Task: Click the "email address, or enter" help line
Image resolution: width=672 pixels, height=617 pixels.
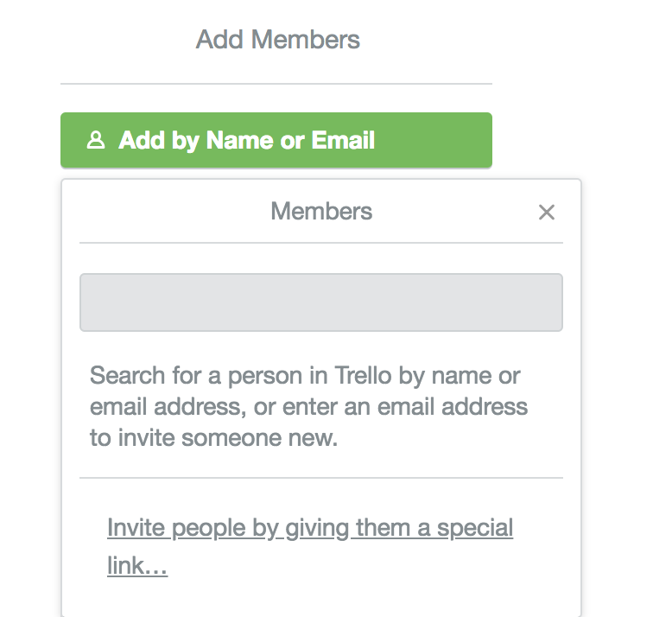Action: point(308,406)
